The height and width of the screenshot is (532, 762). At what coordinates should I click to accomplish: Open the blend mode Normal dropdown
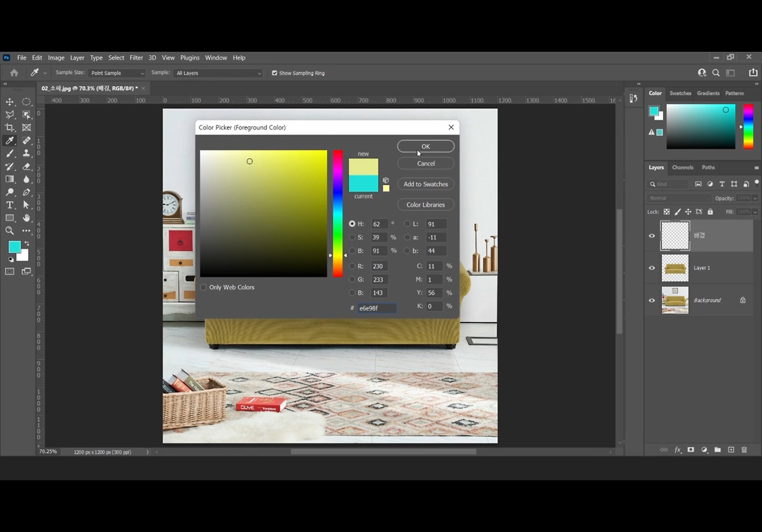(679, 198)
